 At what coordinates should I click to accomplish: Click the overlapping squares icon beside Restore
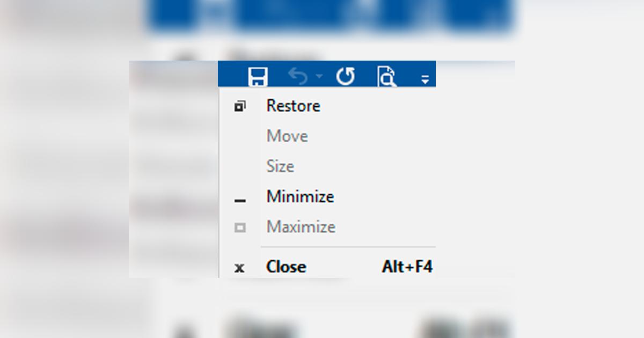(x=240, y=106)
